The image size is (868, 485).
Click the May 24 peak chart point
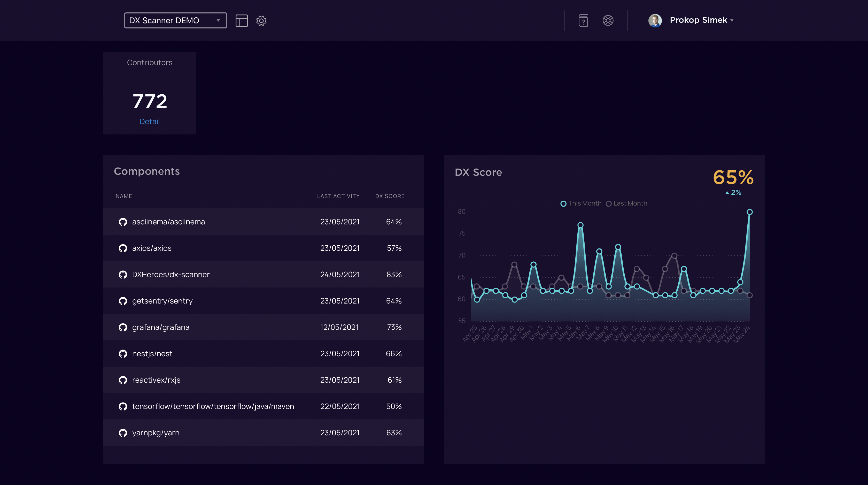click(749, 212)
